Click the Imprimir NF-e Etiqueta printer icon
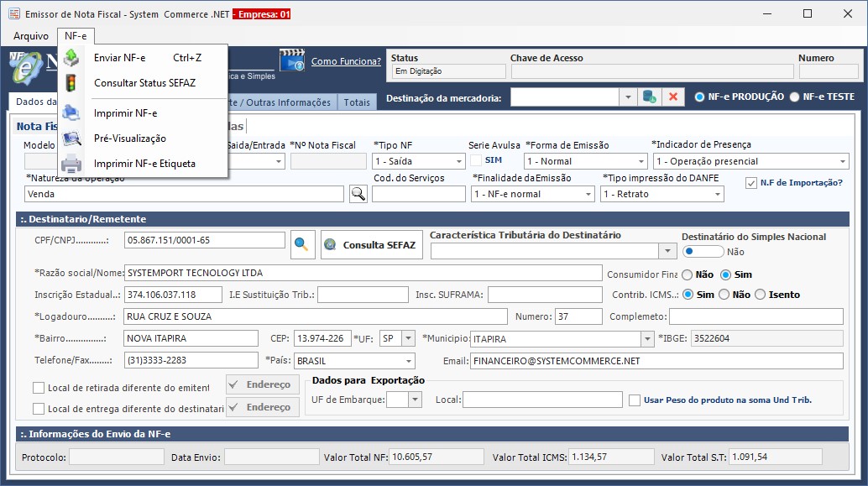This screenshot has height=486, width=868. point(71,164)
